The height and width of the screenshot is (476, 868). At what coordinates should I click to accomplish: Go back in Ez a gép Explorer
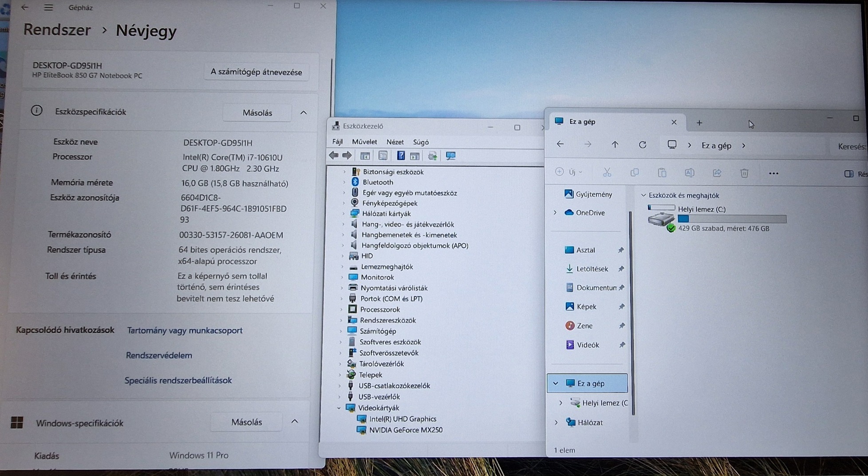click(560, 144)
